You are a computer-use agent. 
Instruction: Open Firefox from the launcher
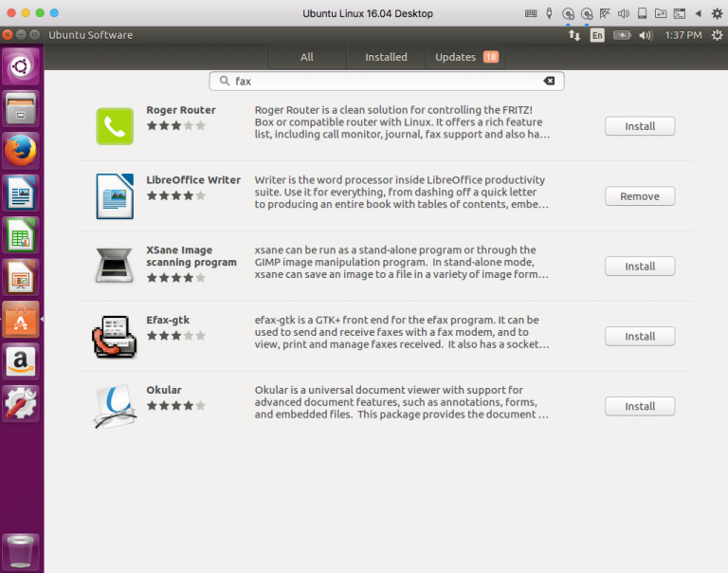tap(21, 151)
